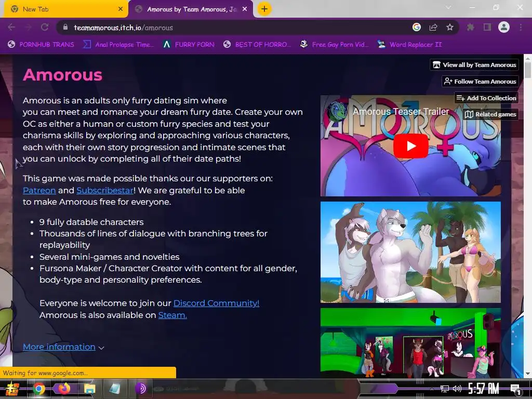Open File Explorer from the taskbar
Image resolution: width=532 pixels, height=399 pixels.
[x=89, y=389]
